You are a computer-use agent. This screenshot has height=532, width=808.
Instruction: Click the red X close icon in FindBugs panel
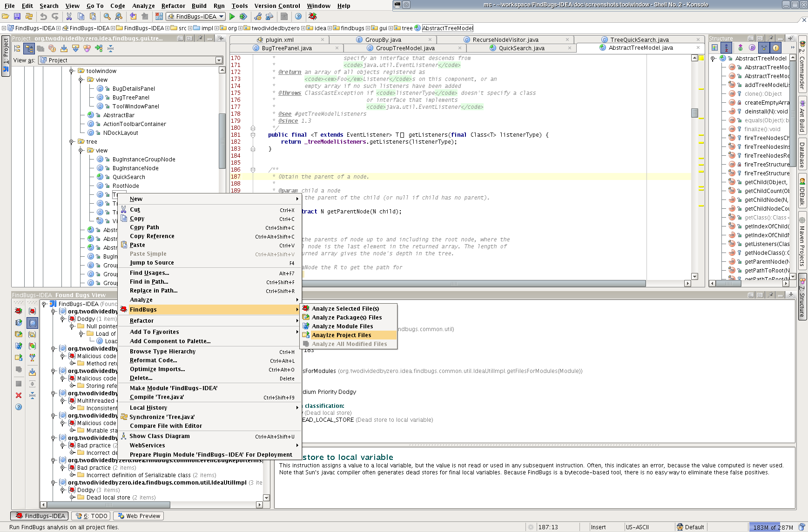[19, 395]
